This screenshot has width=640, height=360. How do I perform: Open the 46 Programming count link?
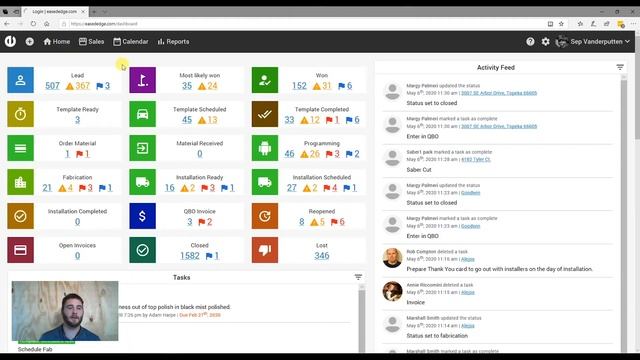point(289,154)
